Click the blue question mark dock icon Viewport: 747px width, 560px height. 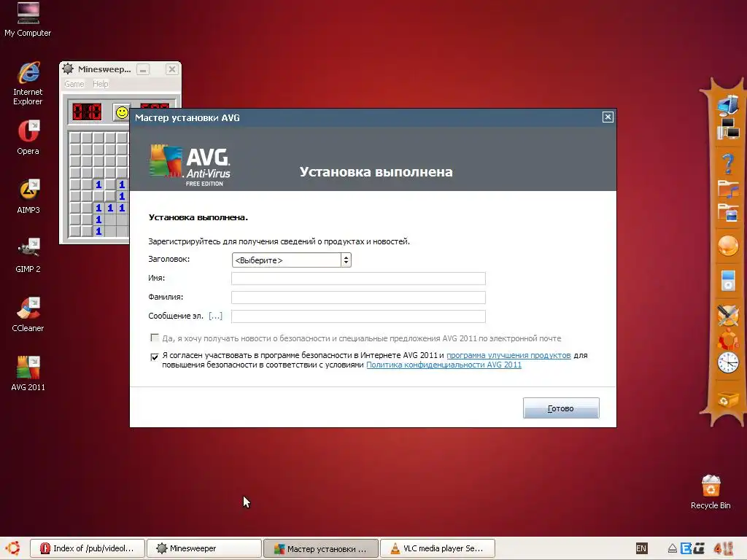tap(727, 164)
